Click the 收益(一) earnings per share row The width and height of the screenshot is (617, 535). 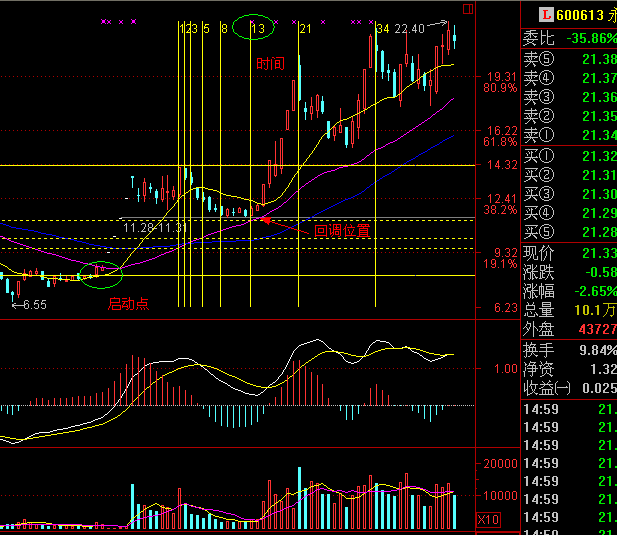(x=568, y=387)
